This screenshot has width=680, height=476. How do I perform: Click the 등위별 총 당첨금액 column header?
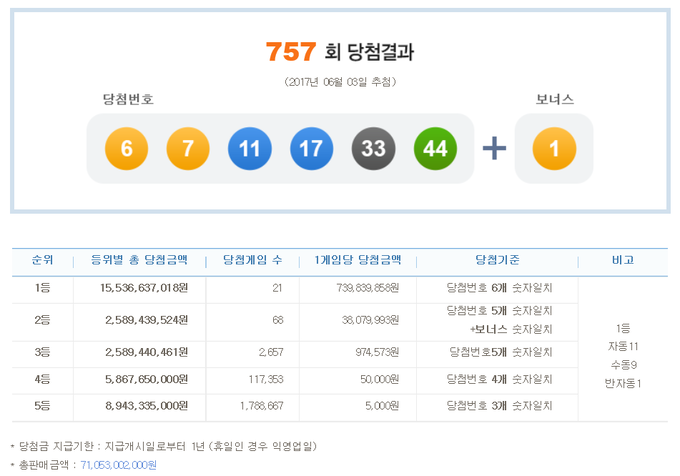140,260
